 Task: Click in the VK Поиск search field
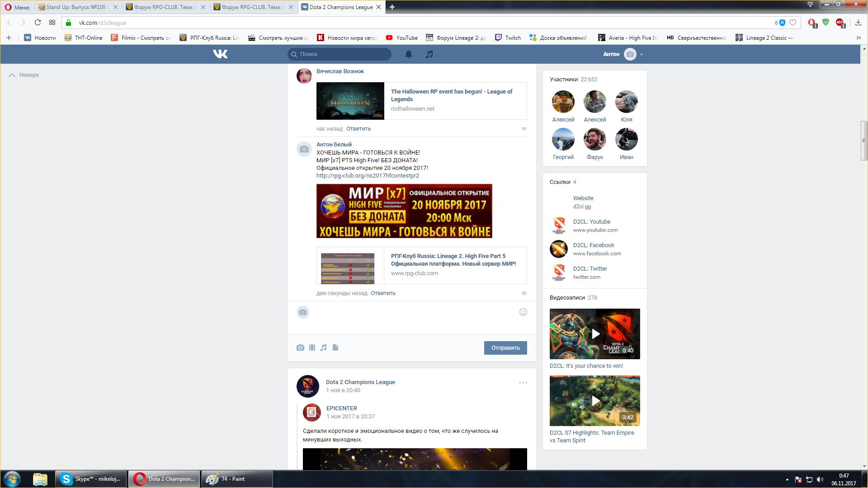339,54
